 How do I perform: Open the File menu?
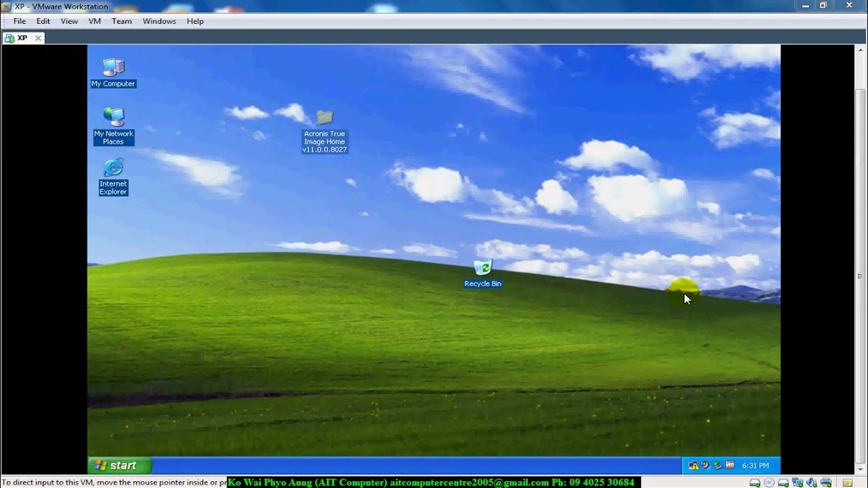coord(20,21)
